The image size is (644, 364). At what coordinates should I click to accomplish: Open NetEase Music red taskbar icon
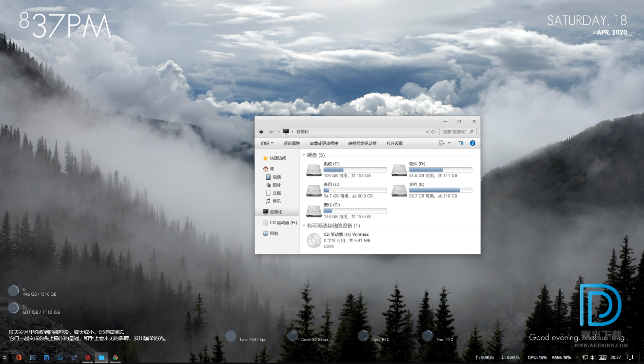[x=88, y=357]
